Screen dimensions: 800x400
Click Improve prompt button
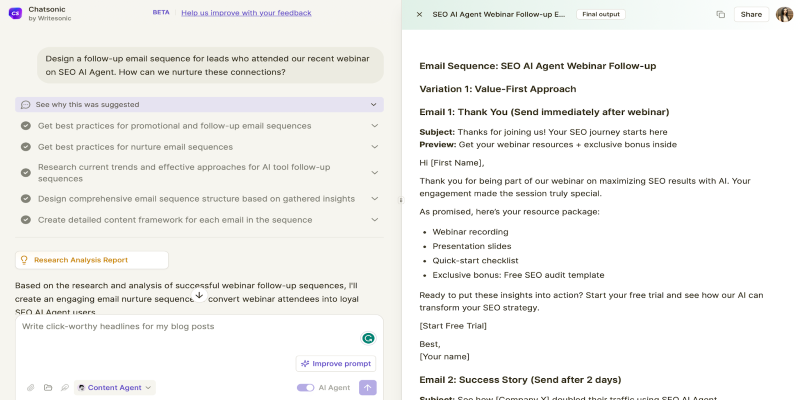pos(336,364)
